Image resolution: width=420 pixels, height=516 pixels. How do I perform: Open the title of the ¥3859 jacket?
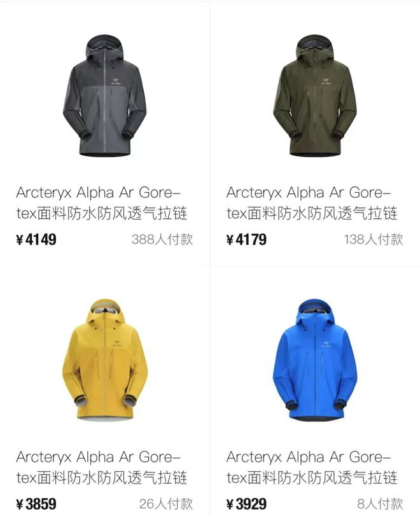pyautogui.click(x=101, y=467)
